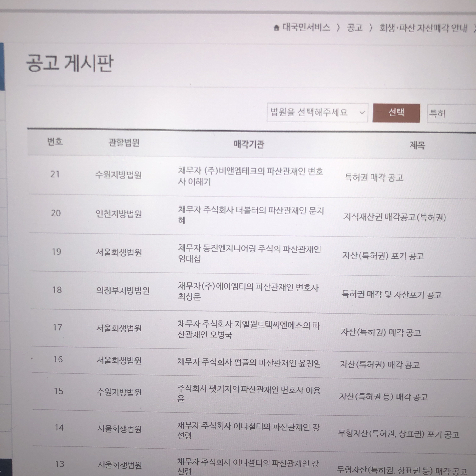
Task: Click the 관할법원 column header
Action: (x=124, y=143)
